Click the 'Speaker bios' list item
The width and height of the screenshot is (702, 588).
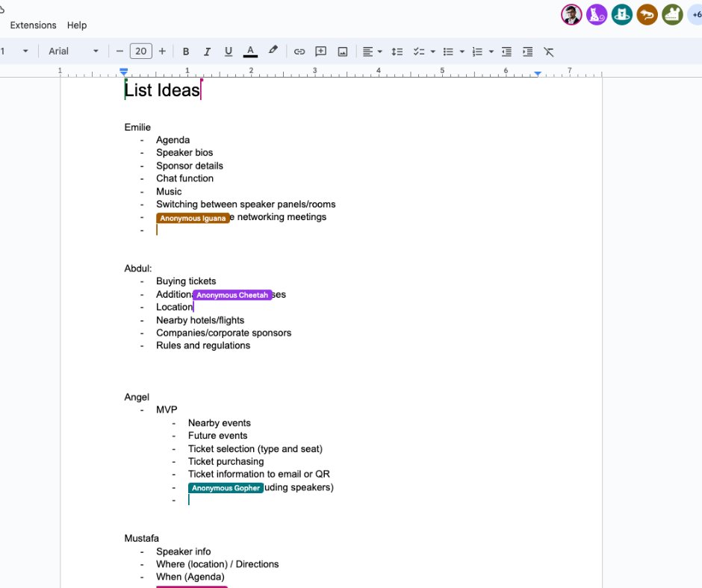184,152
